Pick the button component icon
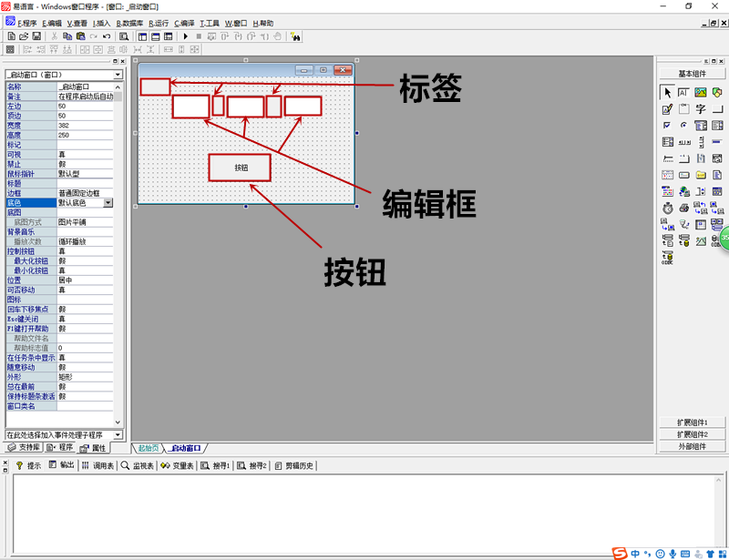Screen dimensions: 729x560 coord(717,109)
